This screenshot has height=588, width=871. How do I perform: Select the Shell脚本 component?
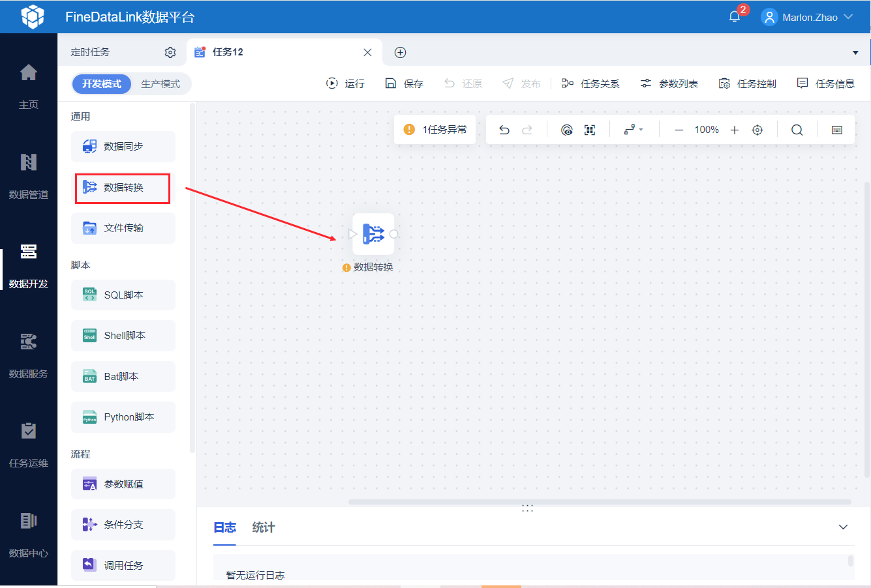point(123,336)
